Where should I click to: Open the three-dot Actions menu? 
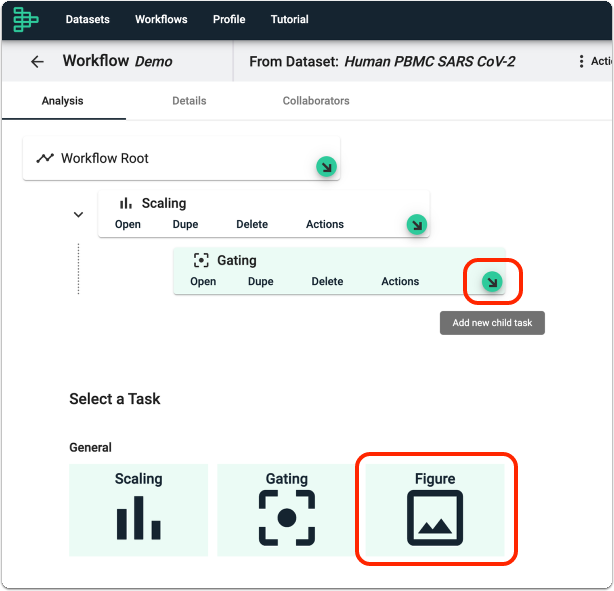tap(581, 61)
